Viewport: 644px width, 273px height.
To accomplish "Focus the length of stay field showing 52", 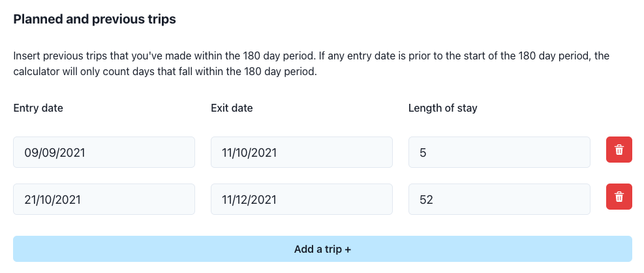I will 499,199.
